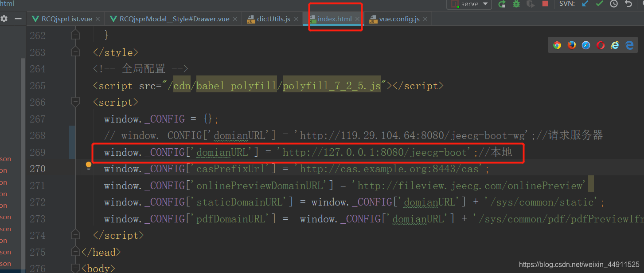This screenshot has height=273, width=644.
Task: Click the SVN Revert undo arrow
Action: [628, 4]
